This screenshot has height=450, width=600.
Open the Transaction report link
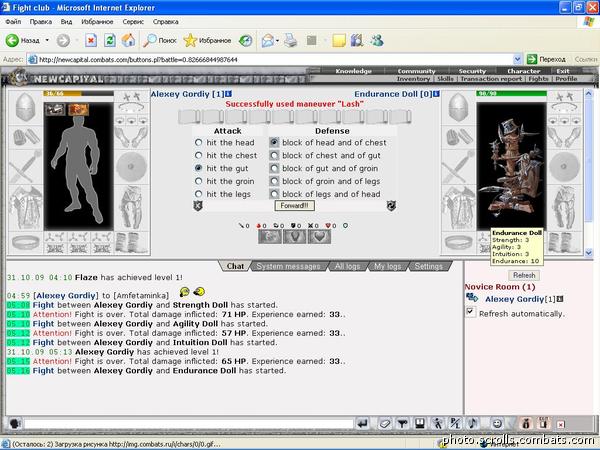click(491, 78)
